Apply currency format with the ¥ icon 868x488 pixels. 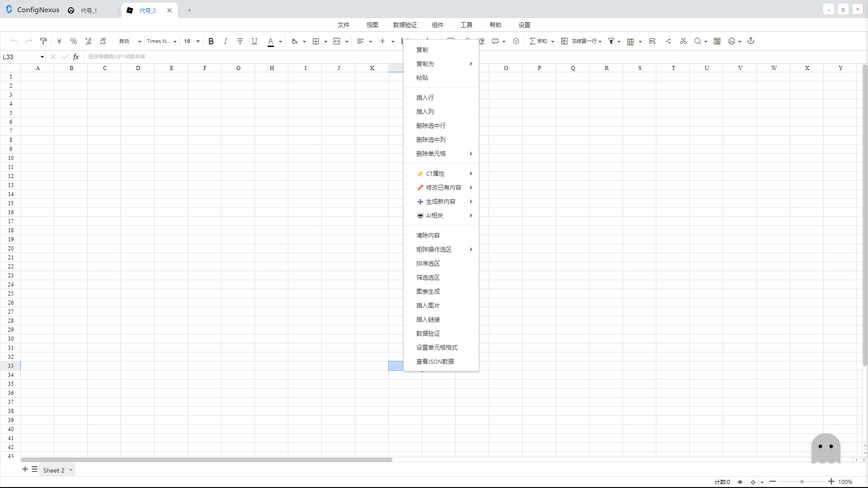59,41
